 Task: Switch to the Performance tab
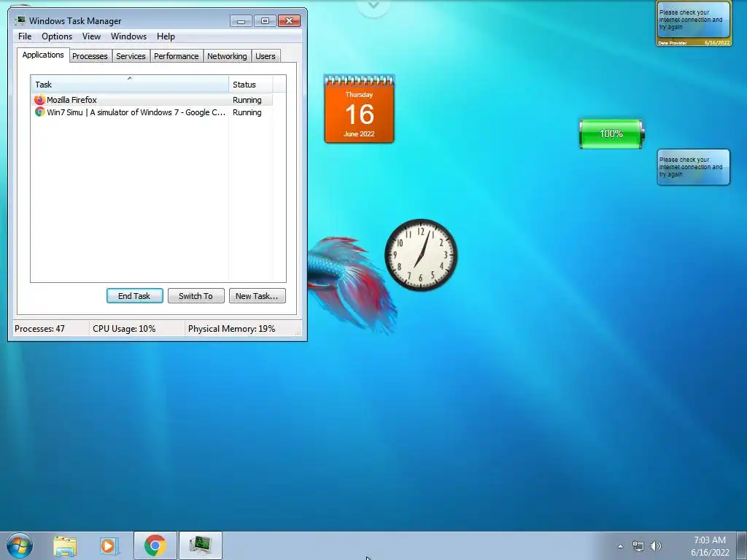click(x=177, y=56)
